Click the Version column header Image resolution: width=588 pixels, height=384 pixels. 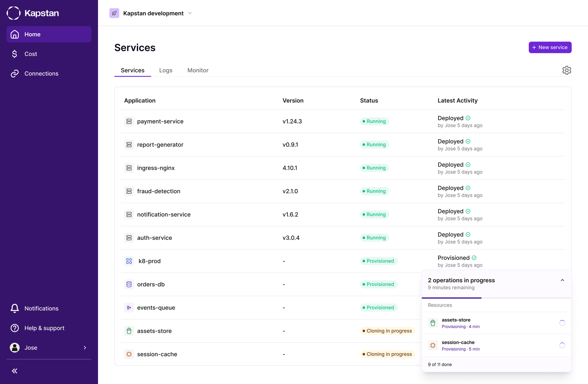(x=293, y=101)
